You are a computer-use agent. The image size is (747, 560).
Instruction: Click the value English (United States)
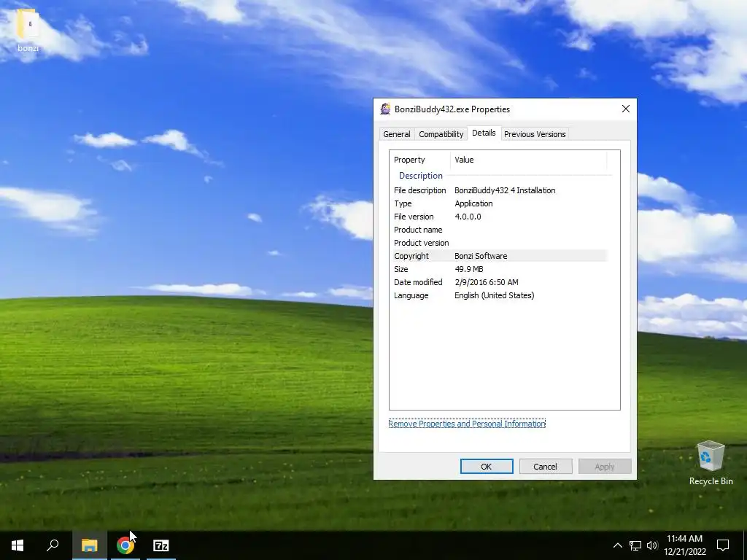[x=494, y=296]
